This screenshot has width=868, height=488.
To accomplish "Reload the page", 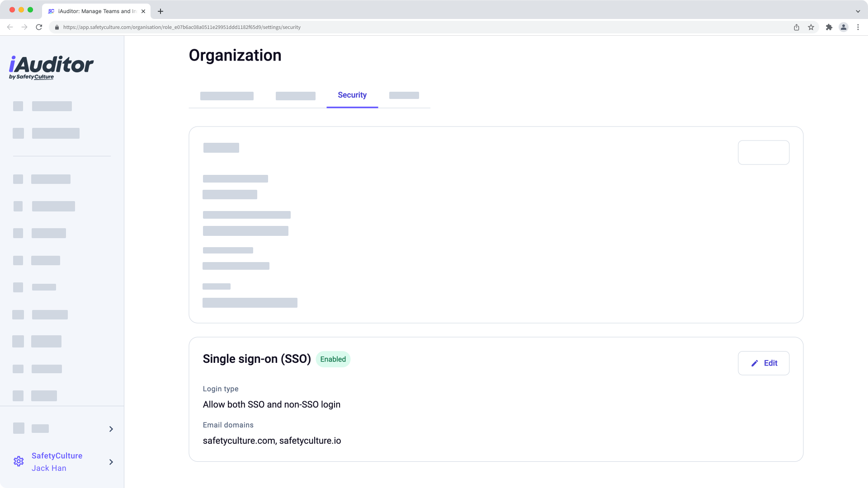I will coord(39,27).
